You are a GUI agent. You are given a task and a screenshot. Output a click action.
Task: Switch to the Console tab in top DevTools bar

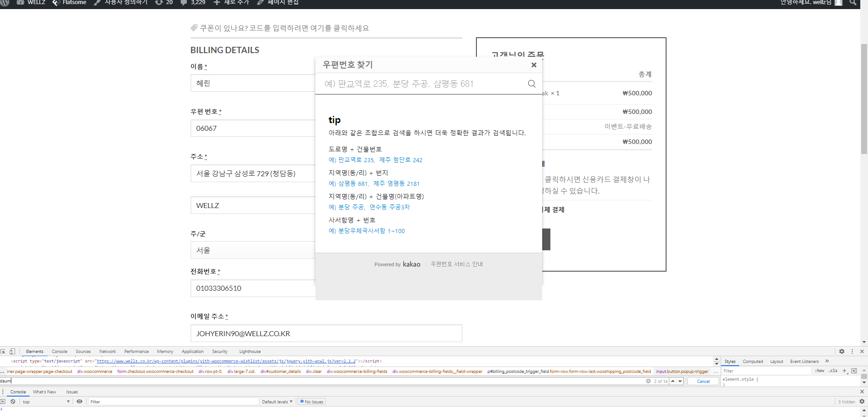point(59,351)
